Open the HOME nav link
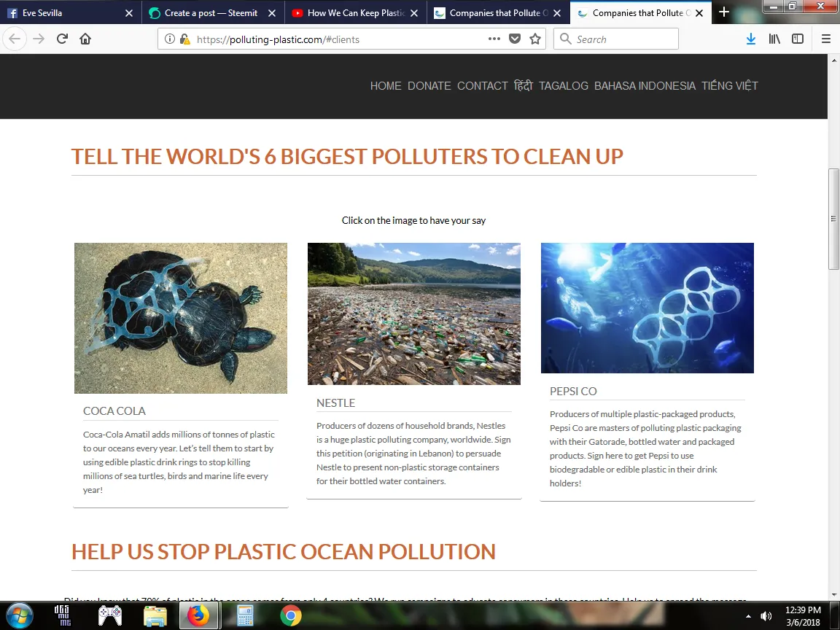Image resolution: width=840 pixels, height=630 pixels. pyautogui.click(x=386, y=86)
